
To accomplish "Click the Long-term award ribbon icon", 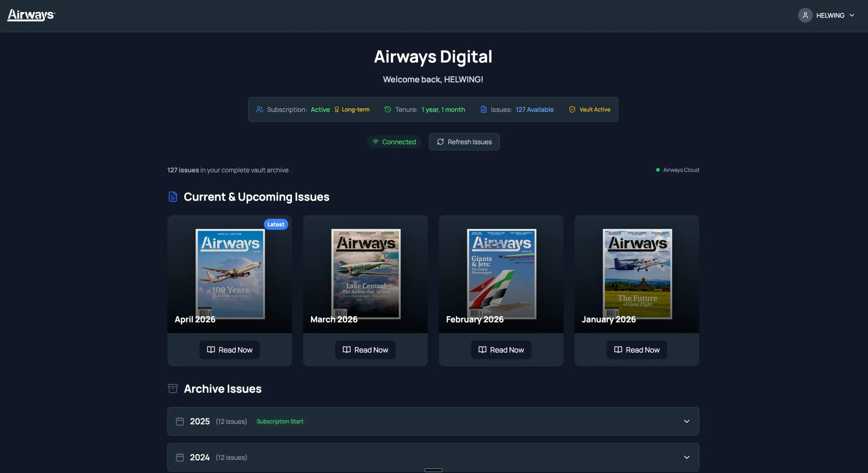I will click(337, 109).
